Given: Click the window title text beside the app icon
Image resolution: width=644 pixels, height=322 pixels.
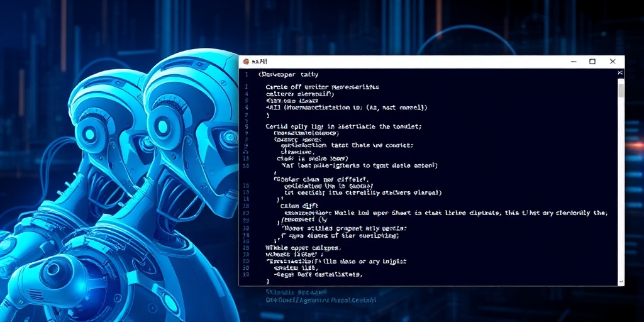Looking at the screenshot, I should 260,62.
